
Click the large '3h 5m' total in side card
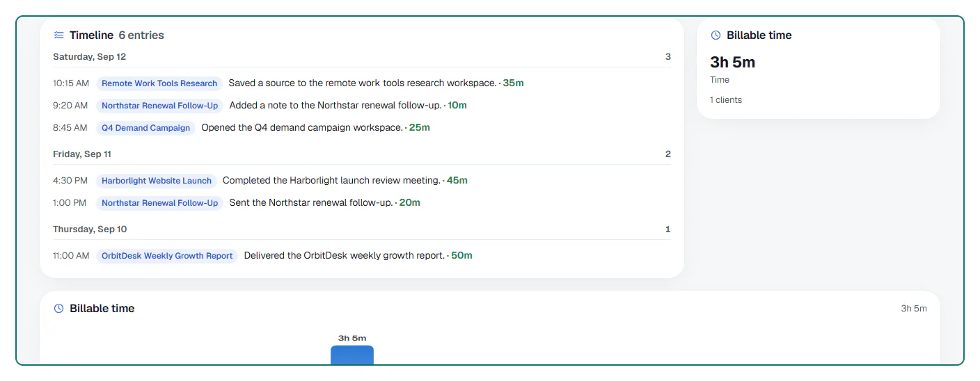[x=733, y=63]
